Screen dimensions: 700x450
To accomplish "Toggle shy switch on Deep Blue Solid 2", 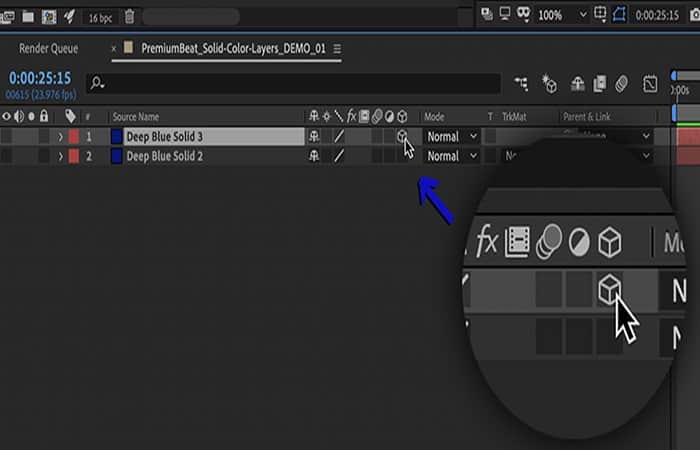I will click(314, 156).
